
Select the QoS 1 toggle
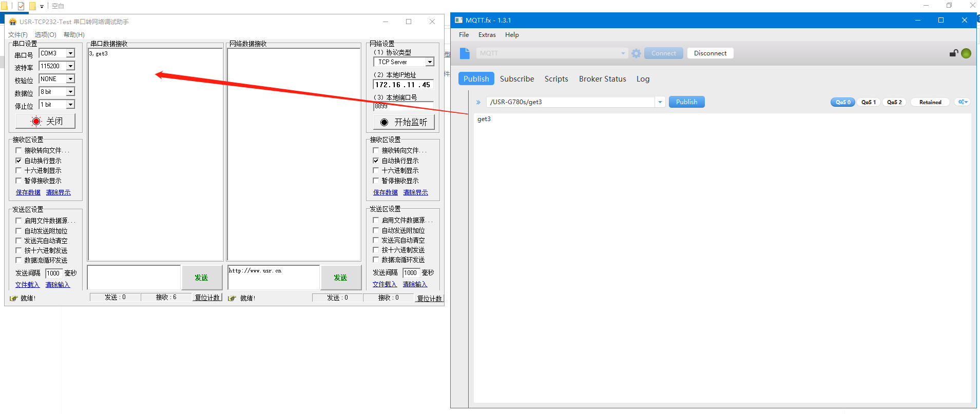(869, 102)
